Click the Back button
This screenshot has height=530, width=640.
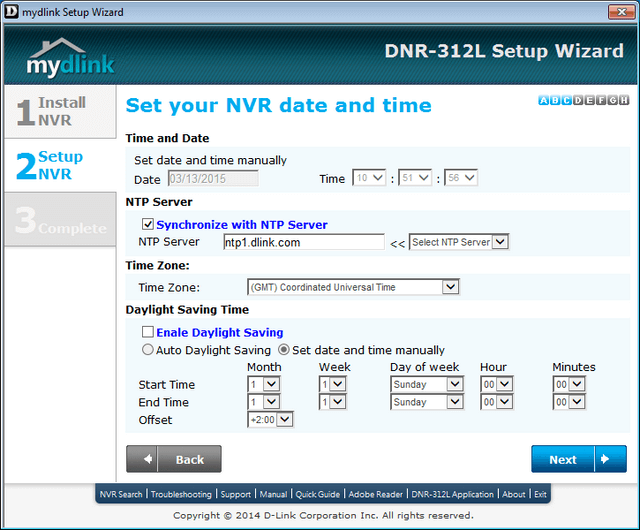tap(174, 459)
